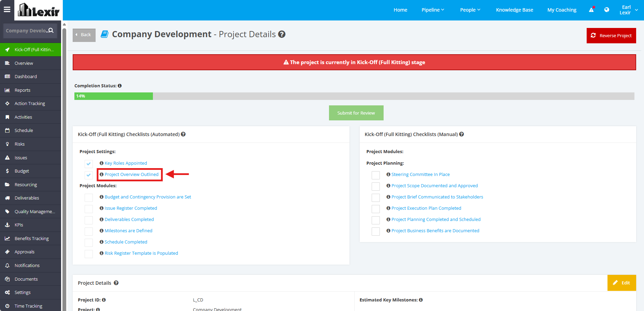Open Reports in the sidebar

point(31,90)
